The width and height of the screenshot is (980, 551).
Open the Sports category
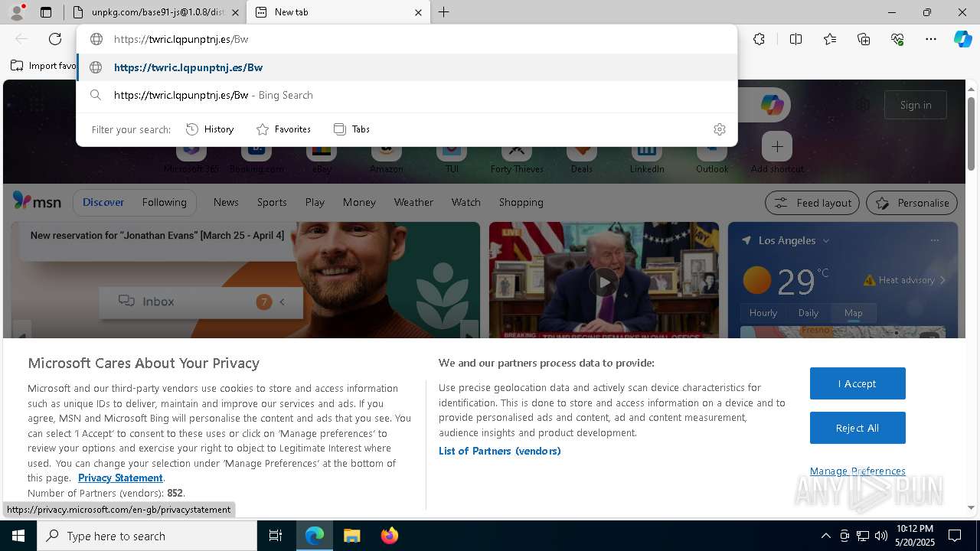tap(272, 202)
